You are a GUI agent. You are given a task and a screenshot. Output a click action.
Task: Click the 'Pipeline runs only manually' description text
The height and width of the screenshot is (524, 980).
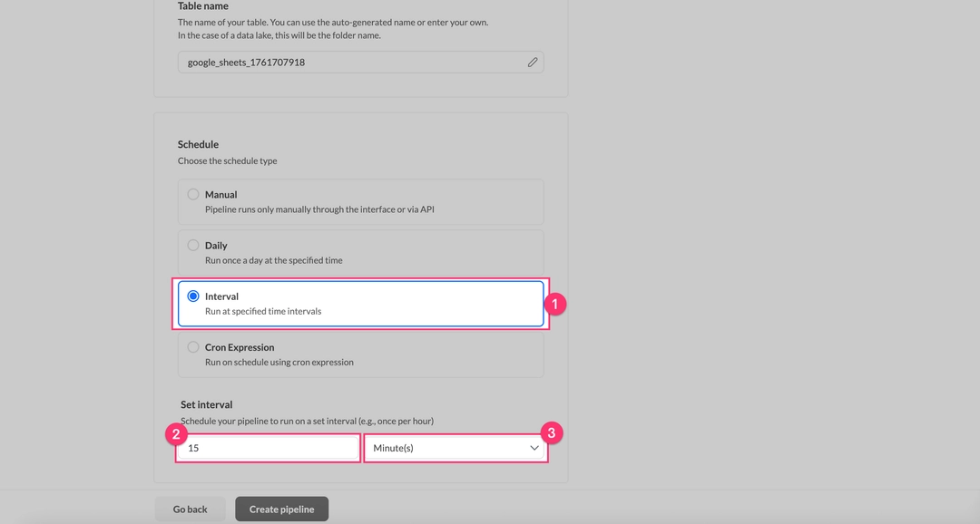pyautogui.click(x=319, y=209)
